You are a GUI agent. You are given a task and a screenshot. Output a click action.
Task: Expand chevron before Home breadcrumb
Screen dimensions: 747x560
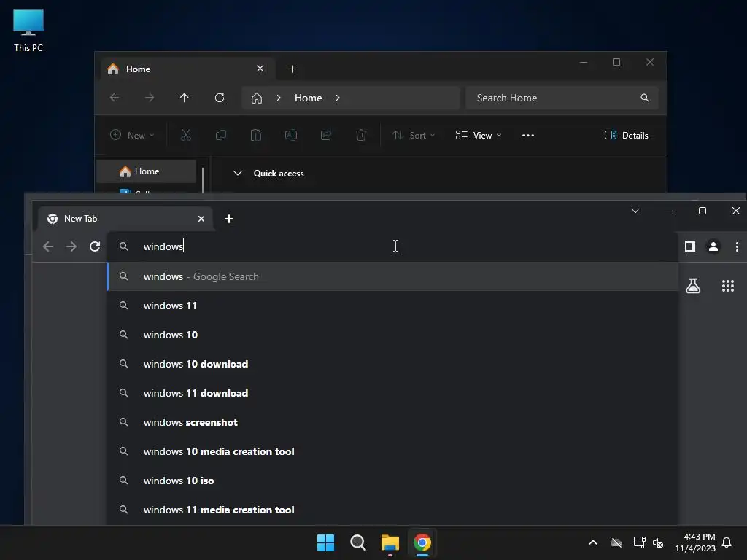click(279, 98)
